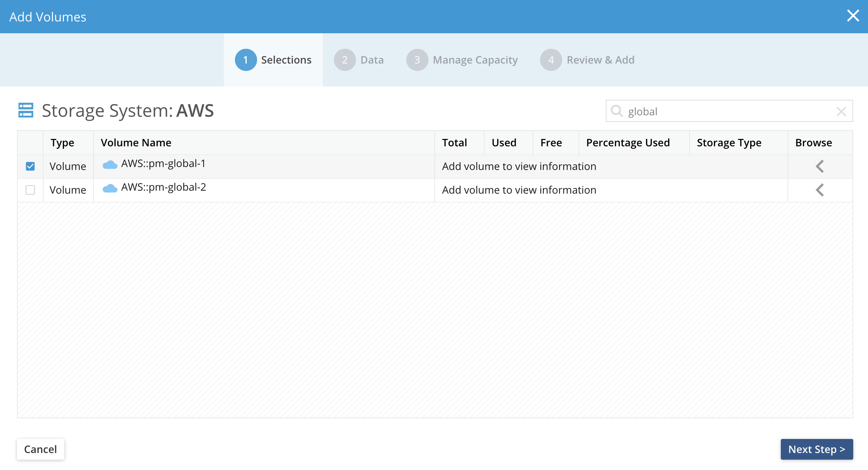Viewport: 868px width, 470px height.
Task: Uncheck the AWS::pm-global-1 volume checkbox
Action: coord(30,166)
